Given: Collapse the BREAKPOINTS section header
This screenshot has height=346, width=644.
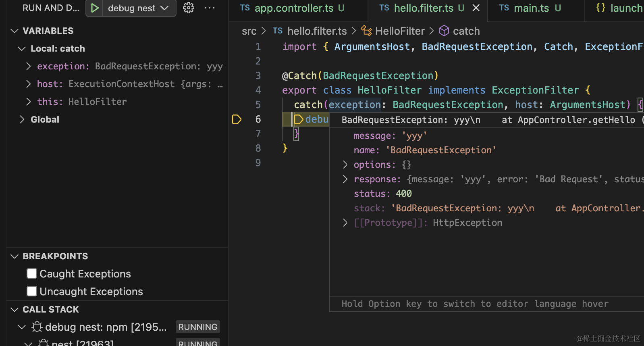Looking at the screenshot, I should point(55,256).
